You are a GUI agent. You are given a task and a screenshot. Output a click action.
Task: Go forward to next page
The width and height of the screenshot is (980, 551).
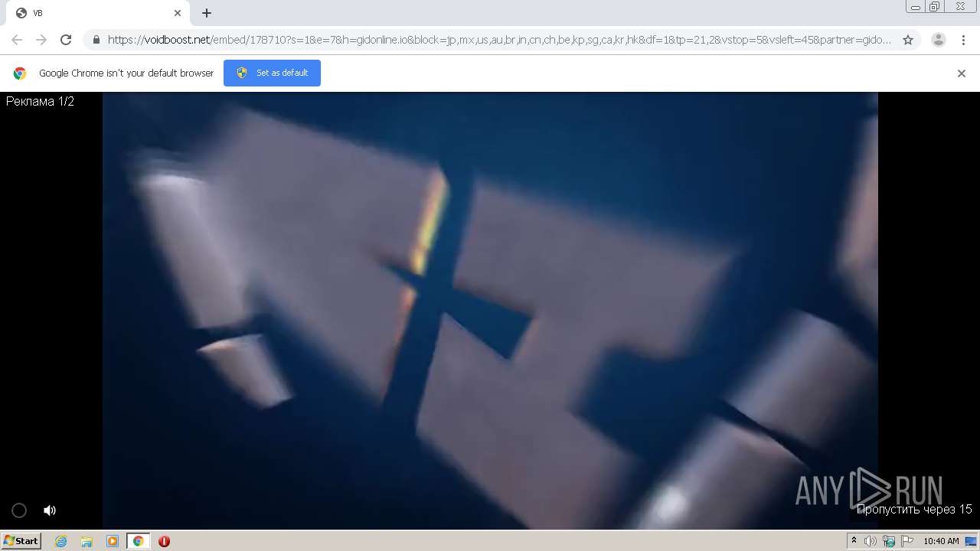(x=41, y=40)
